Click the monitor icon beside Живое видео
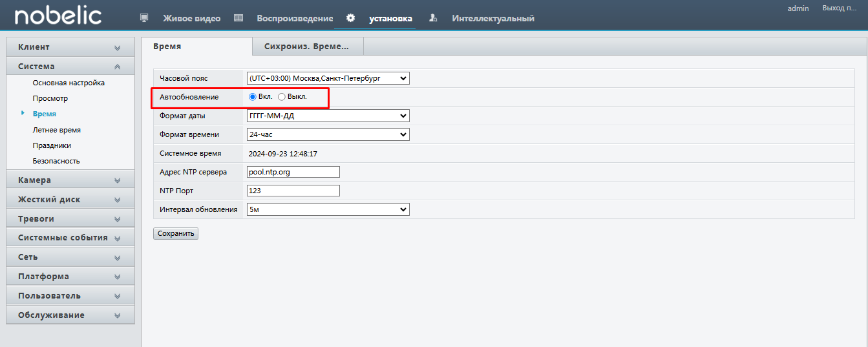 click(x=145, y=18)
